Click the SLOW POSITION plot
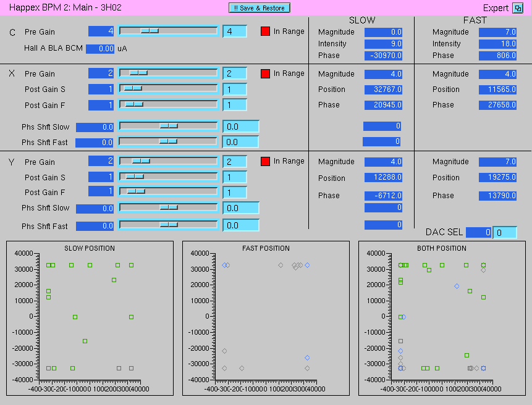The width and height of the screenshot is (532, 405). [x=90, y=318]
